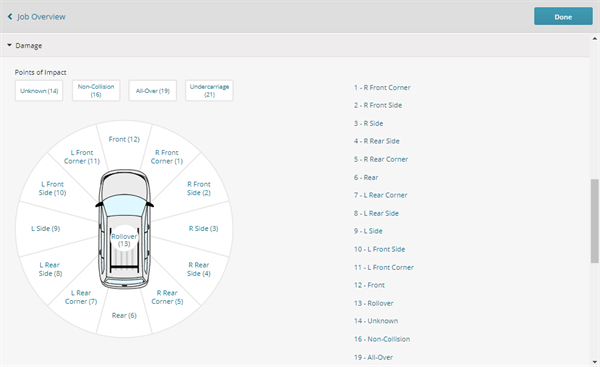600x367 pixels.
Task: Click the vertical scrollbar thumb
Action: pos(595,221)
